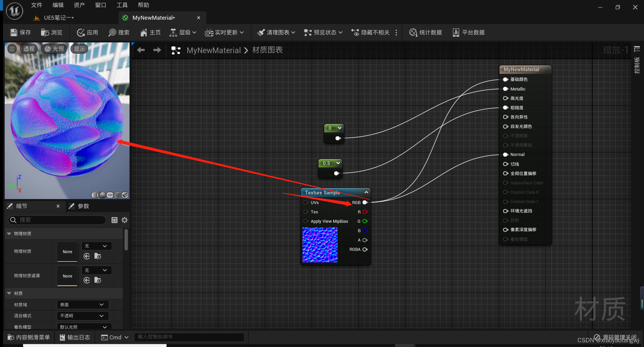Collapse the Texture Sample node

[x=366, y=192]
